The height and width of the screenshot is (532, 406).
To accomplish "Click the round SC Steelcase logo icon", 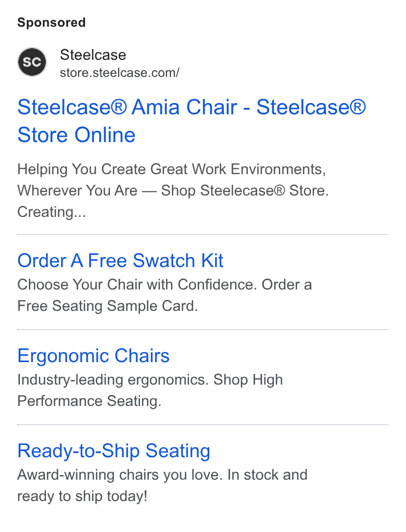I will (32, 62).
